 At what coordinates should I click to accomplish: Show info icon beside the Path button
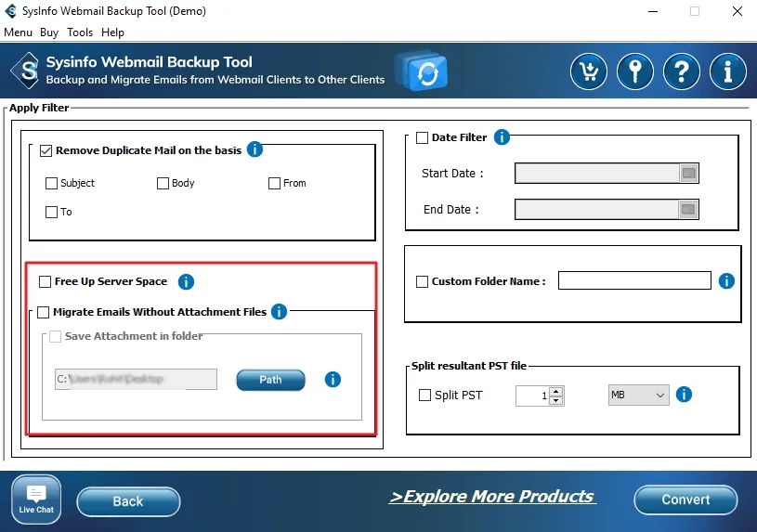point(333,380)
